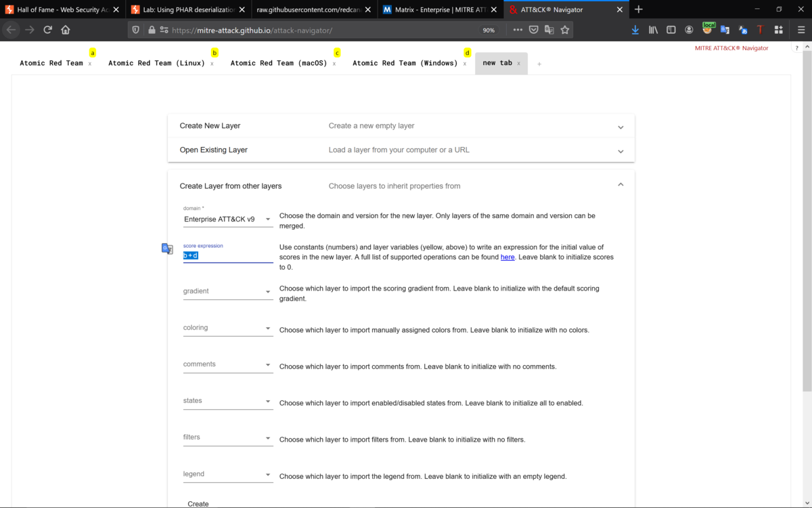Click the 90% zoom level indicator
Viewport: 812px width, 508px height.
tap(489, 30)
